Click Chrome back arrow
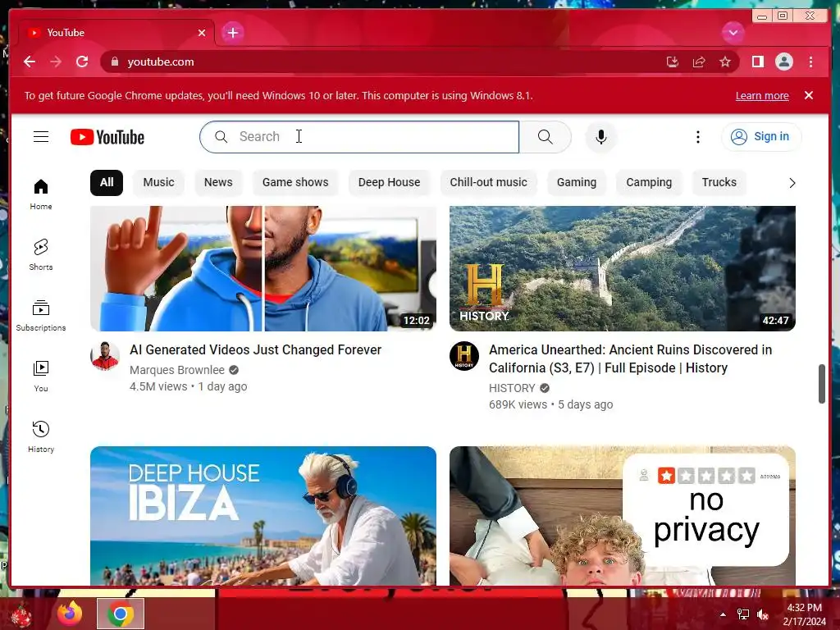The image size is (840, 630). [30, 62]
